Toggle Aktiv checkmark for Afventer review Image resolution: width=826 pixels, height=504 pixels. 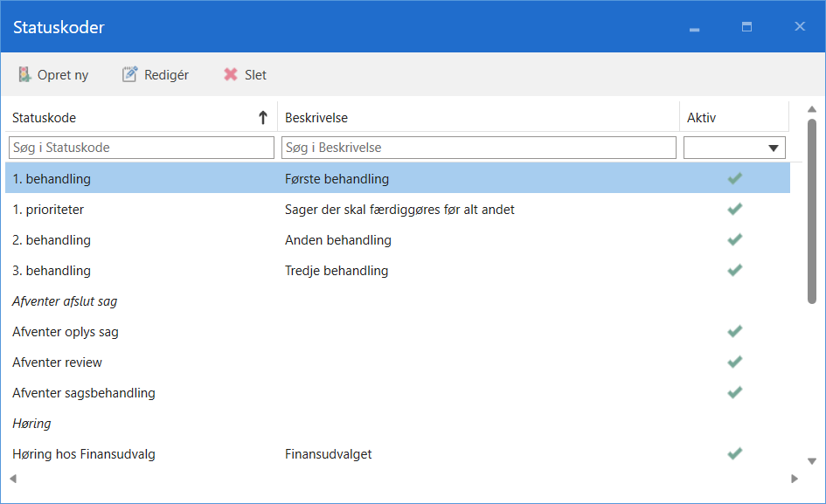tap(734, 362)
